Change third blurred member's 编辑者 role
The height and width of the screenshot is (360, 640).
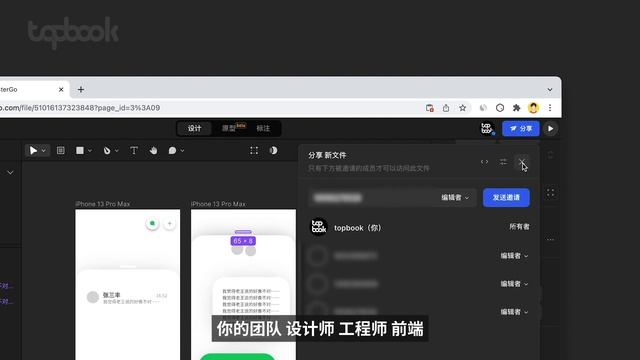[x=514, y=312]
